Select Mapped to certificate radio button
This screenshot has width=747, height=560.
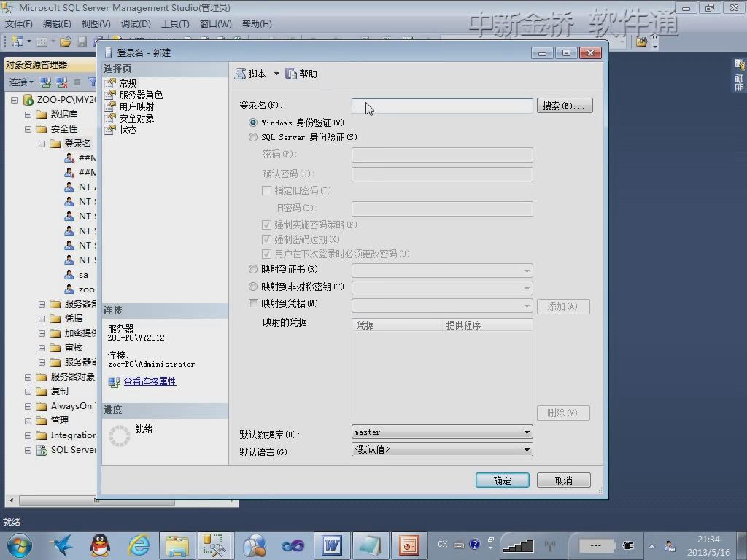253,269
